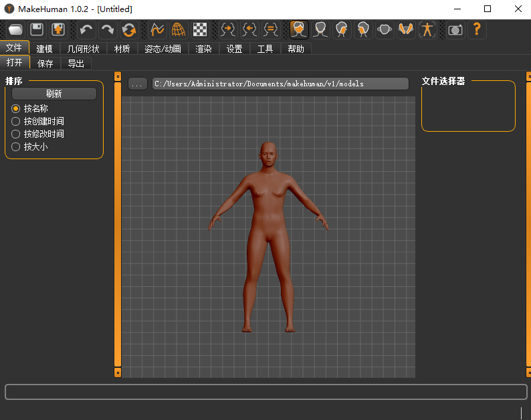The height and width of the screenshot is (420, 531).
Task: Click the Load/new model toolbar icon
Action: point(15,30)
